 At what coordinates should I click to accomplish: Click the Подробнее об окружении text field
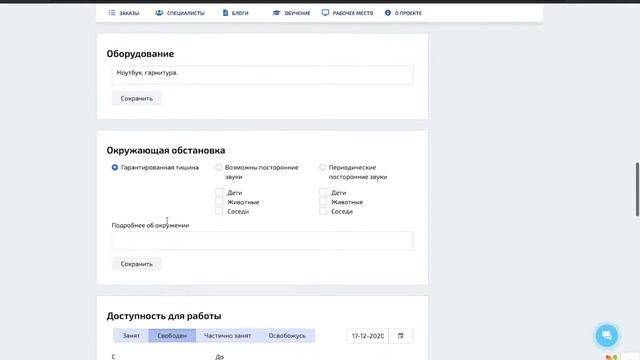262,240
